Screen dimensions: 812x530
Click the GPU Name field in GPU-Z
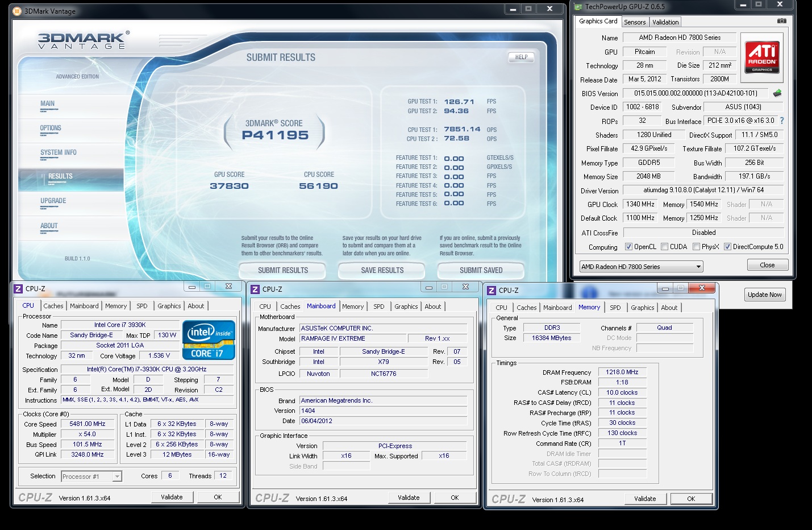(679, 38)
